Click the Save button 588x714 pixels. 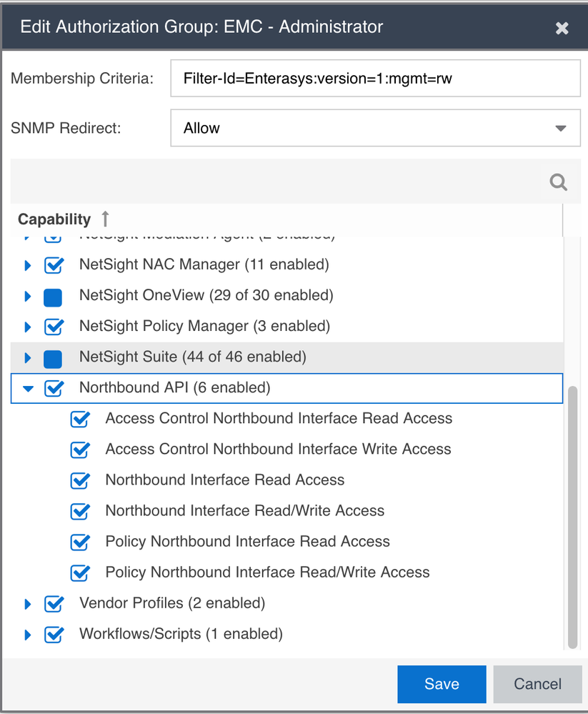[x=442, y=684]
